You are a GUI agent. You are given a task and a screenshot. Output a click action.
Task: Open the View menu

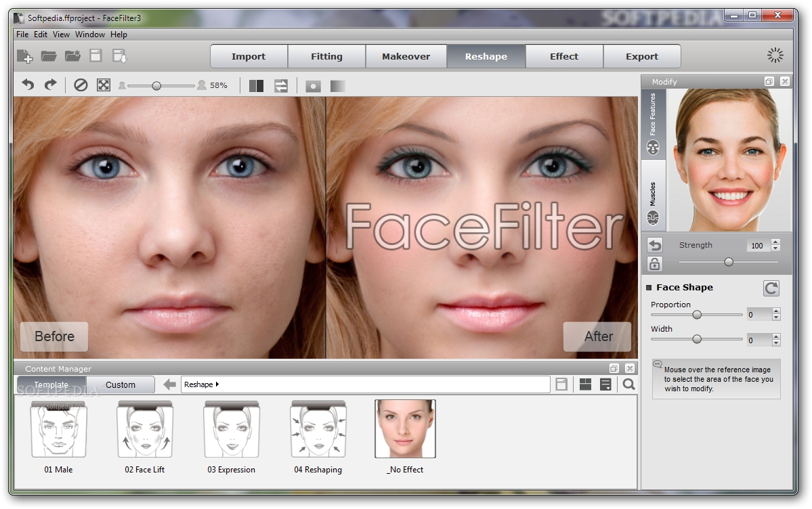tap(61, 34)
